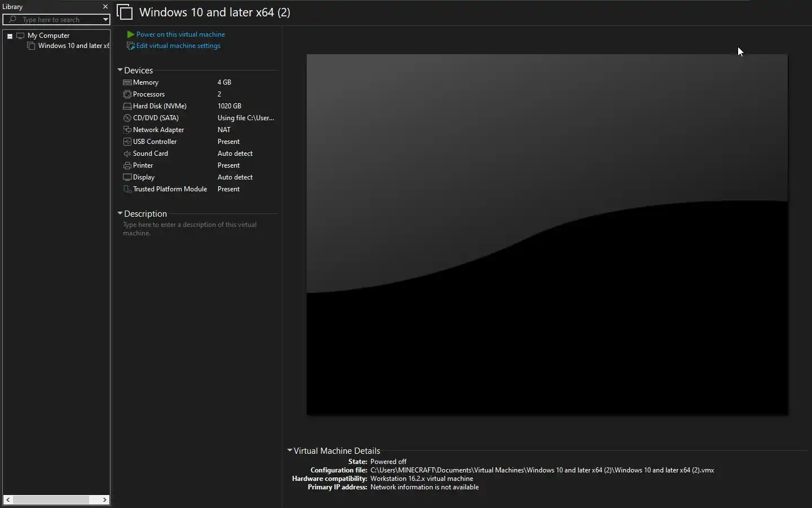The height and width of the screenshot is (508, 812).
Task: Click the Trusted Platform Module icon
Action: (127, 189)
